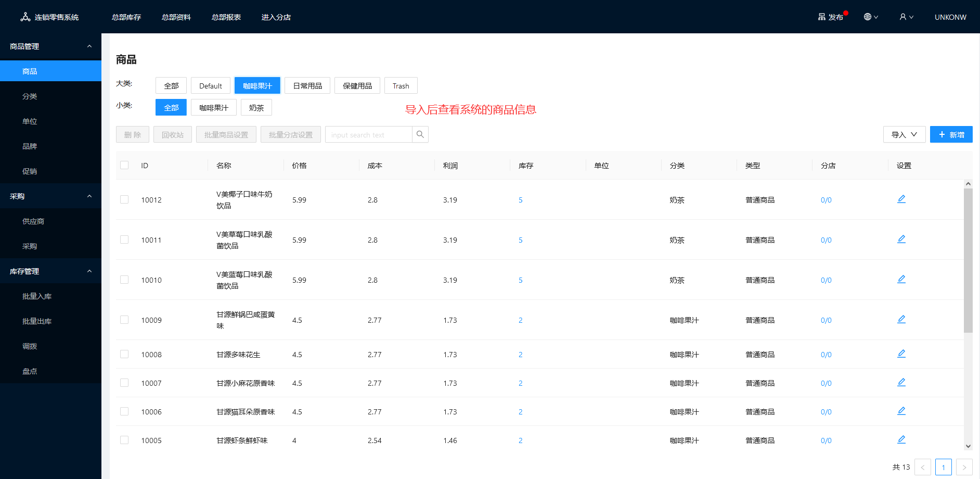Open 盘点 in the sidebar
The image size is (980, 479).
[50, 371]
